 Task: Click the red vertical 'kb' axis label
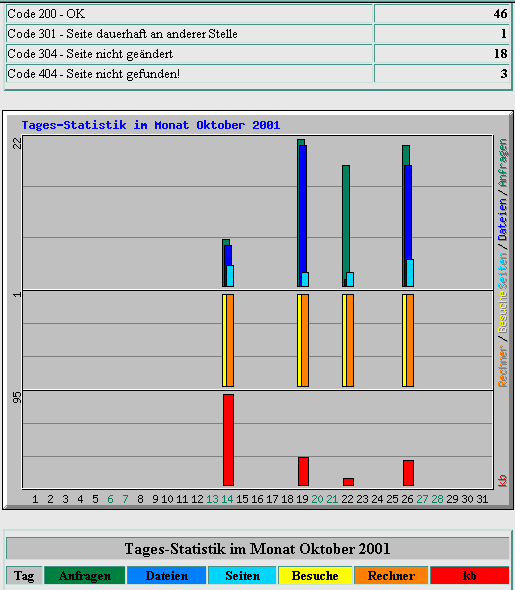503,481
